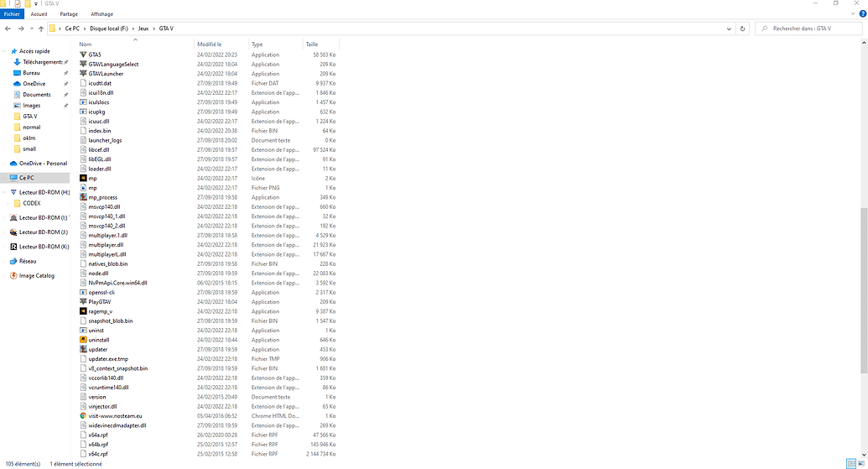Select the iculslocs application icon
Screen dimensions: 868x469
pyautogui.click(x=83, y=102)
